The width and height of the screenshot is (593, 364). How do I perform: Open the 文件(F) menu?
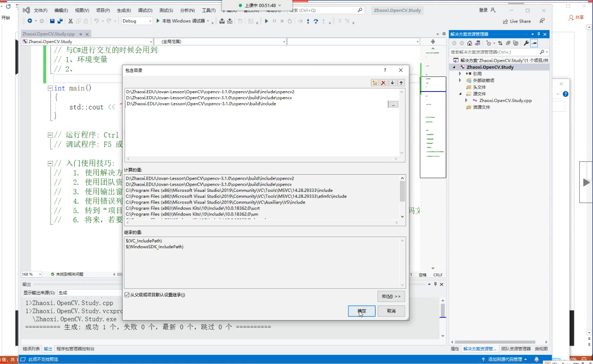pyautogui.click(x=41, y=10)
